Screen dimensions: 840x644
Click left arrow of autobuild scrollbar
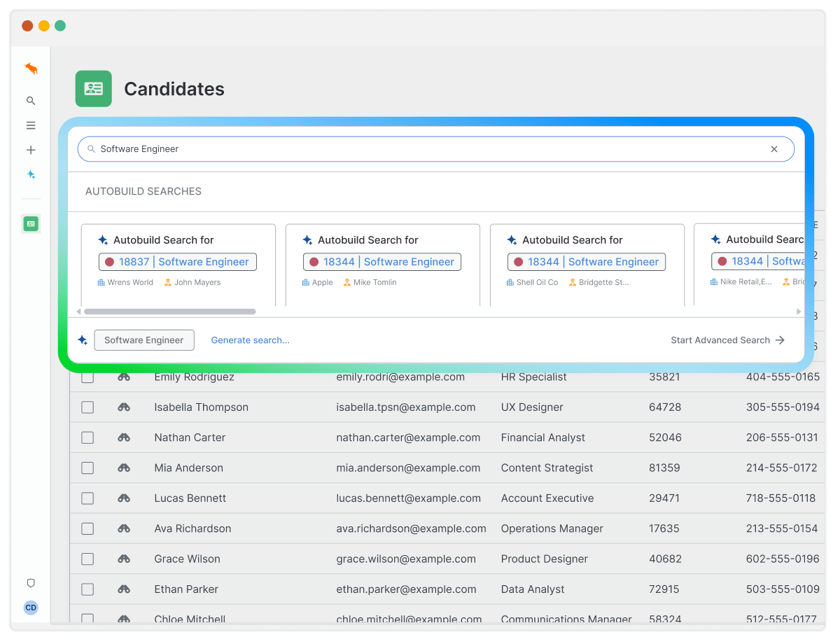click(78, 311)
